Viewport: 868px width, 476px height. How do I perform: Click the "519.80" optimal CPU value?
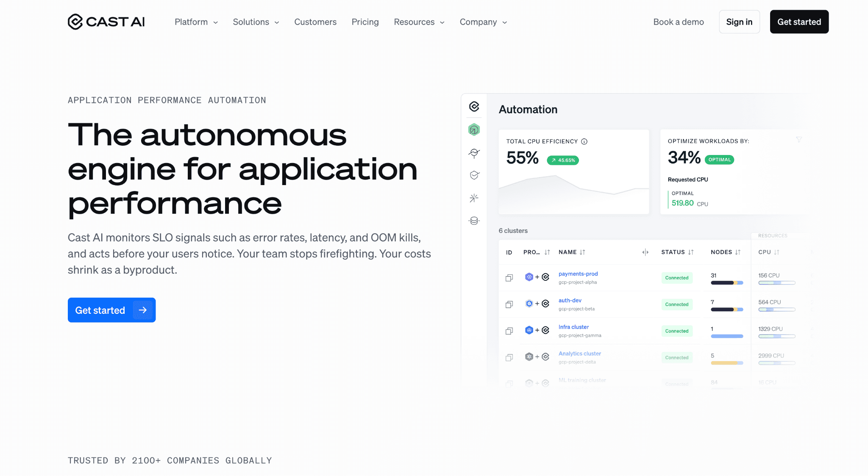682,203
